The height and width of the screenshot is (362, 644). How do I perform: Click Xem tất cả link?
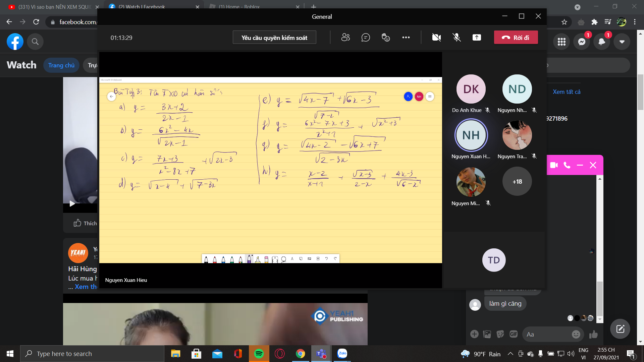[x=567, y=92]
